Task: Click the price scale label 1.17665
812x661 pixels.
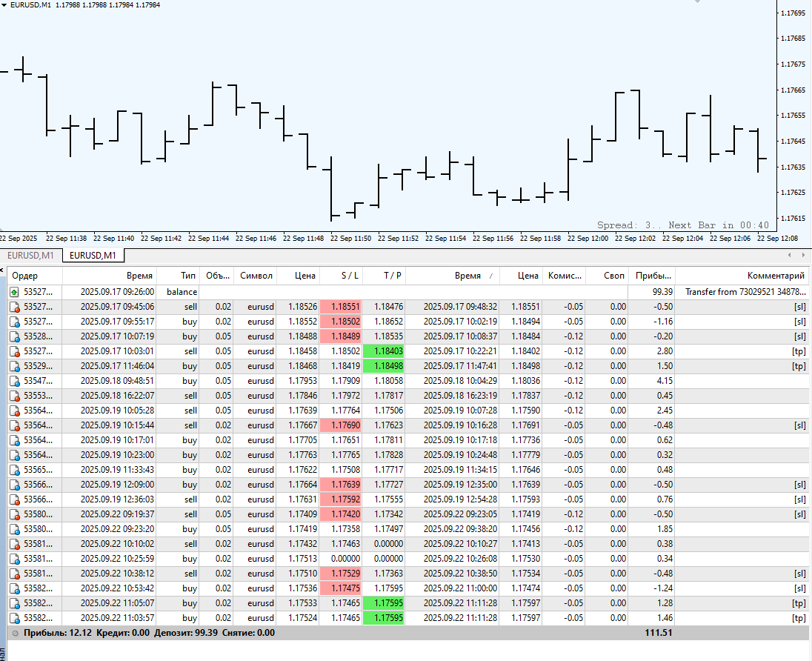Action: (x=793, y=90)
